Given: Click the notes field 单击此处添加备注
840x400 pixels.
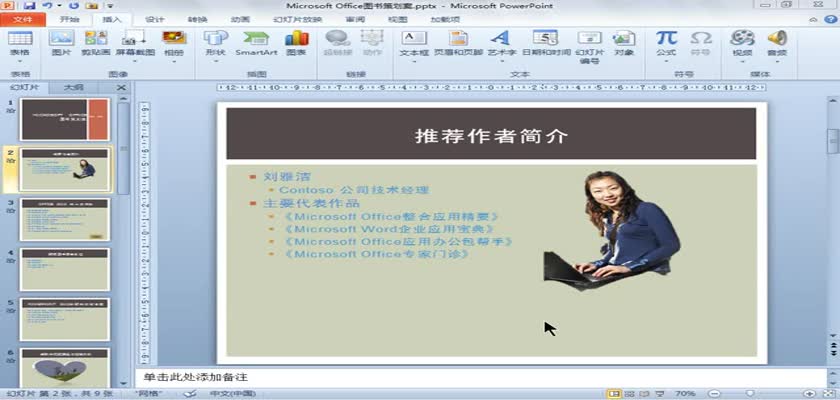Looking at the screenshot, I should [479, 378].
